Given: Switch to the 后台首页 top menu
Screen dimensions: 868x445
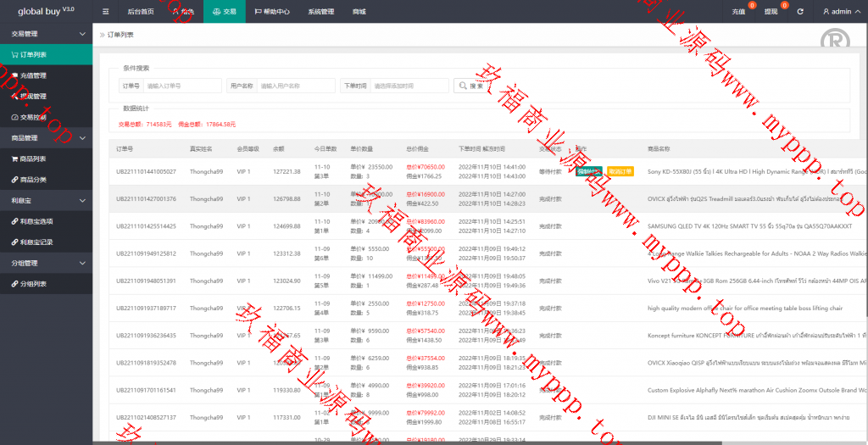Looking at the screenshot, I should 141,12.
